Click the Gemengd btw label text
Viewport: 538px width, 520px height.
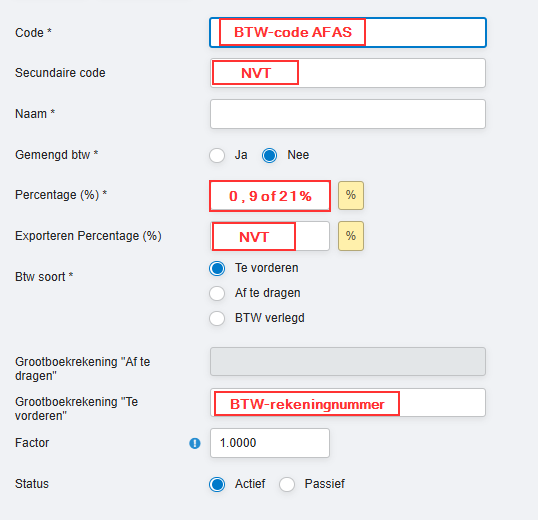pos(57,155)
